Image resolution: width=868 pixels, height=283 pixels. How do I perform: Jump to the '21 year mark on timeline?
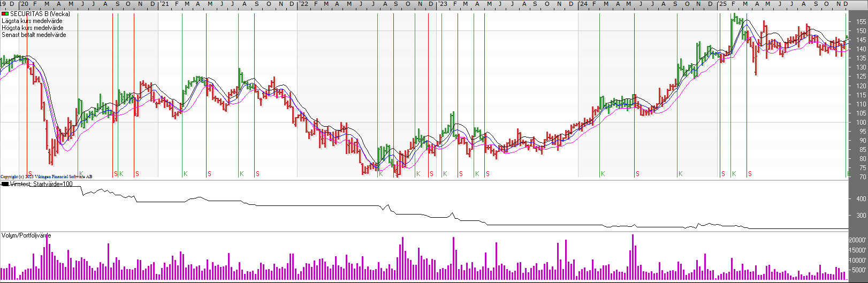164,4
